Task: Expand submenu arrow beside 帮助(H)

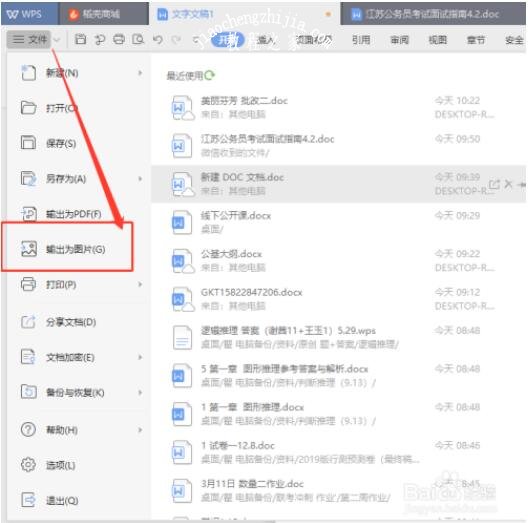Action: pos(140,430)
